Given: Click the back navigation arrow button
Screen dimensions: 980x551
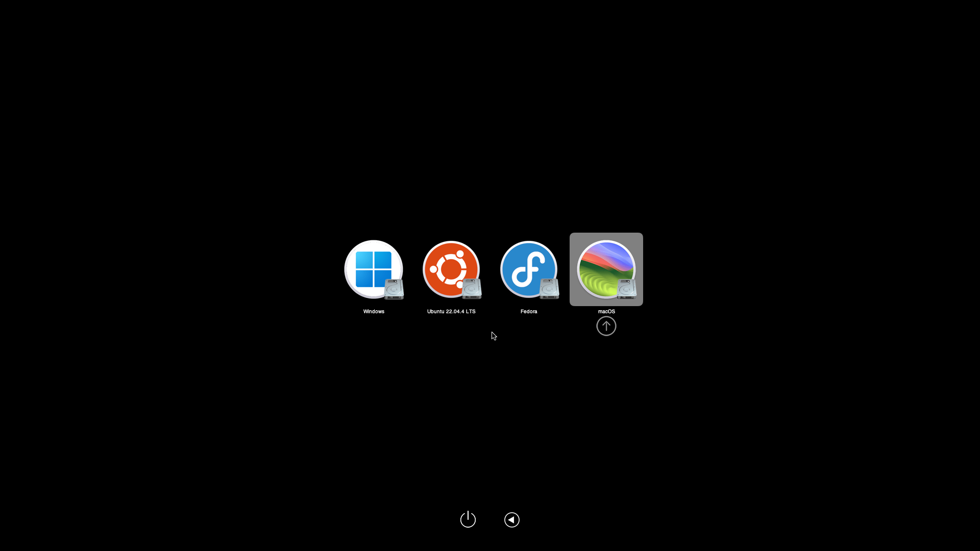Looking at the screenshot, I should [x=512, y=519].
